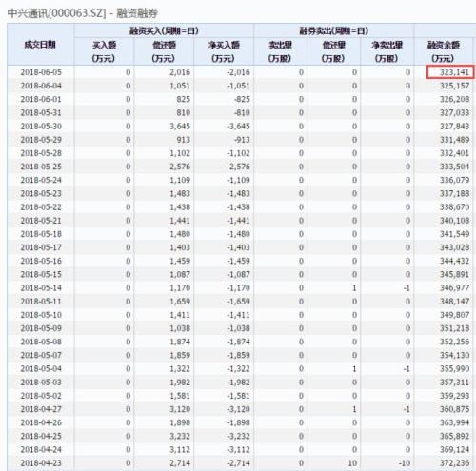Select the 2018-05-24 date cell
This screenshot has width=476, height=471.
[41, 180]
